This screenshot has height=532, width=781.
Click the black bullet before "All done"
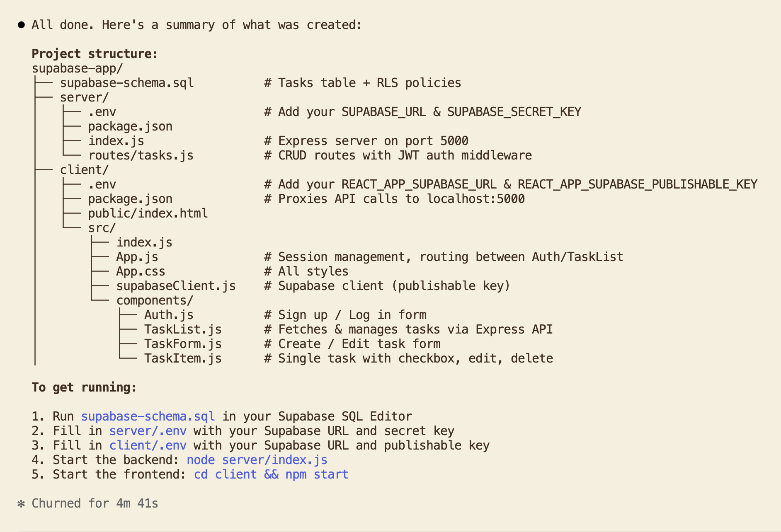(21, 25)
